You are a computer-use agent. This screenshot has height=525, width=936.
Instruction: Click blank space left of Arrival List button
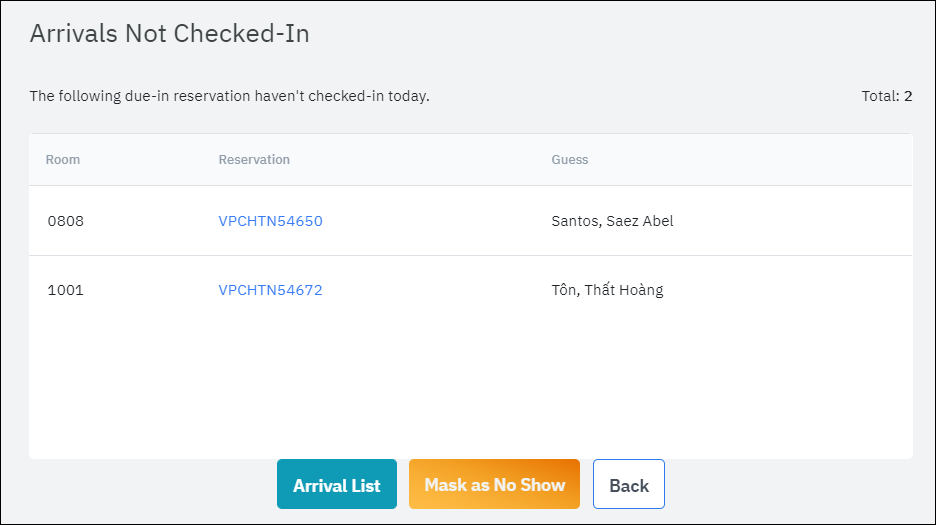click(x=150, y=485)
